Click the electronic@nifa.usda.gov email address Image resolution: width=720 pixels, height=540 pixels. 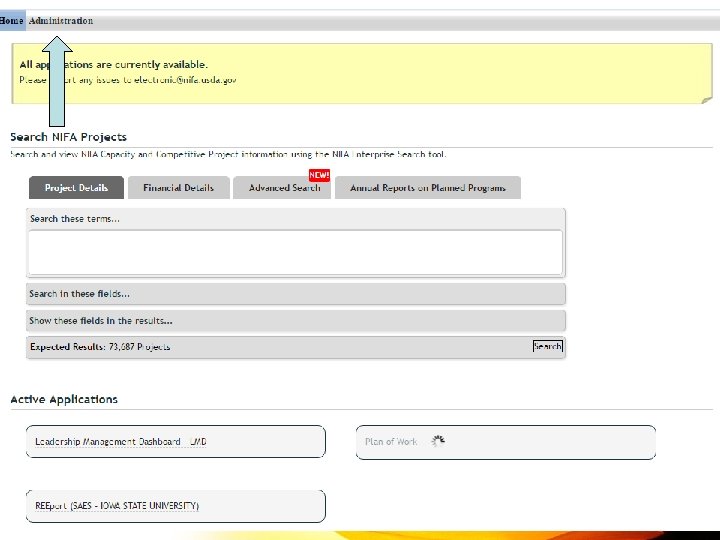(x=186, y=80)
